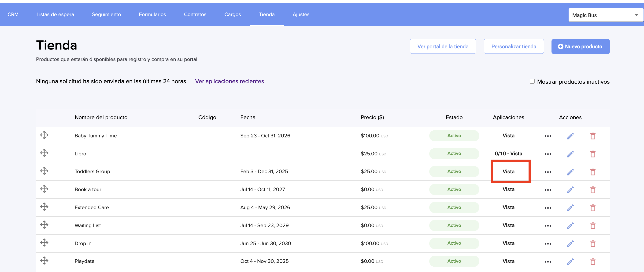Delete the Libro product with its trash icon
The height and width of the screenshot is (272, 644).
tap(592, 154)
